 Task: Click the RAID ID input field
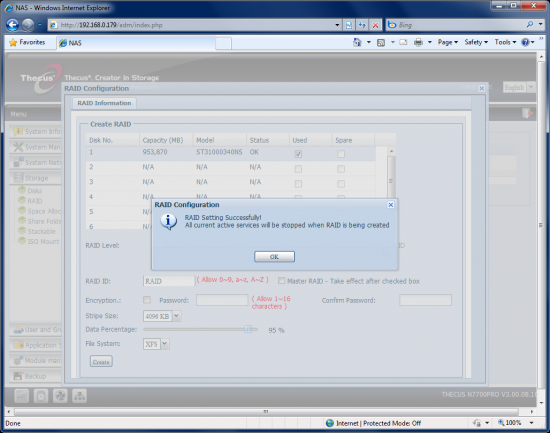tap(169, 281)
